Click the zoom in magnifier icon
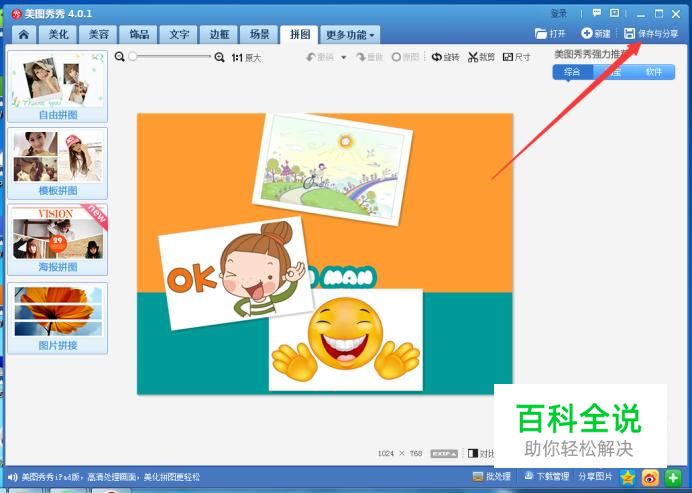 tap(219, 57)
